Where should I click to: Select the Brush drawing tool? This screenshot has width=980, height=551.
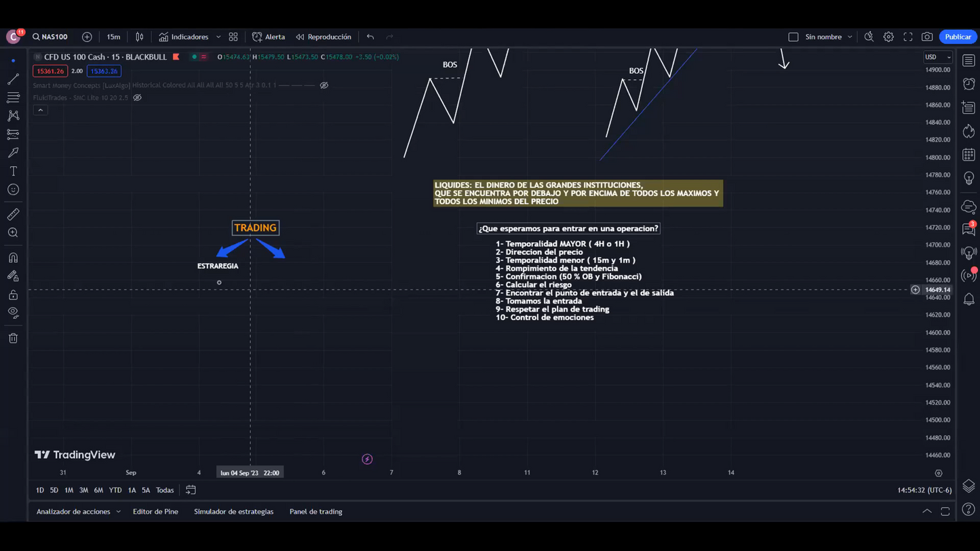(13, 152)
